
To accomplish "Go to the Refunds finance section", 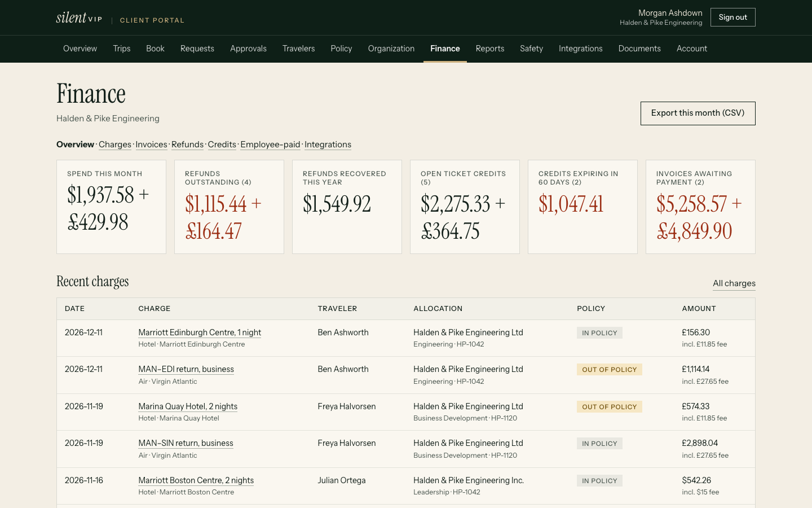I will pos(187,144).
